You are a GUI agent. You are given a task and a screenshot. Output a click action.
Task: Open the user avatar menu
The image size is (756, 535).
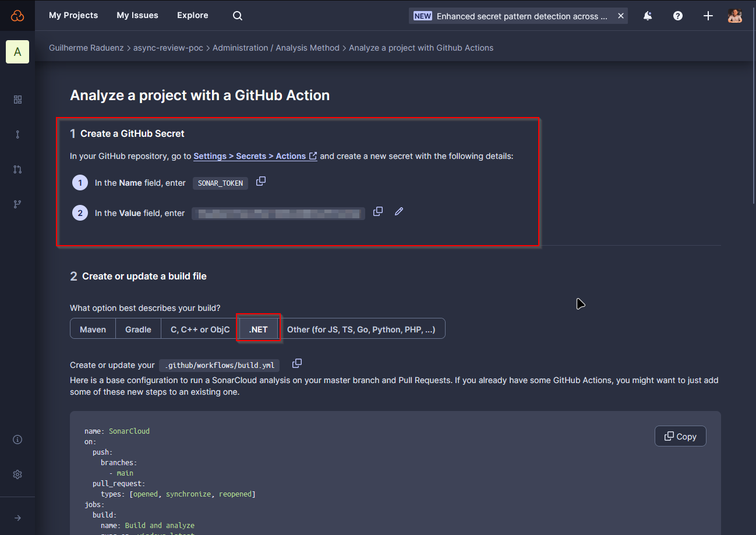click(735, 16)
